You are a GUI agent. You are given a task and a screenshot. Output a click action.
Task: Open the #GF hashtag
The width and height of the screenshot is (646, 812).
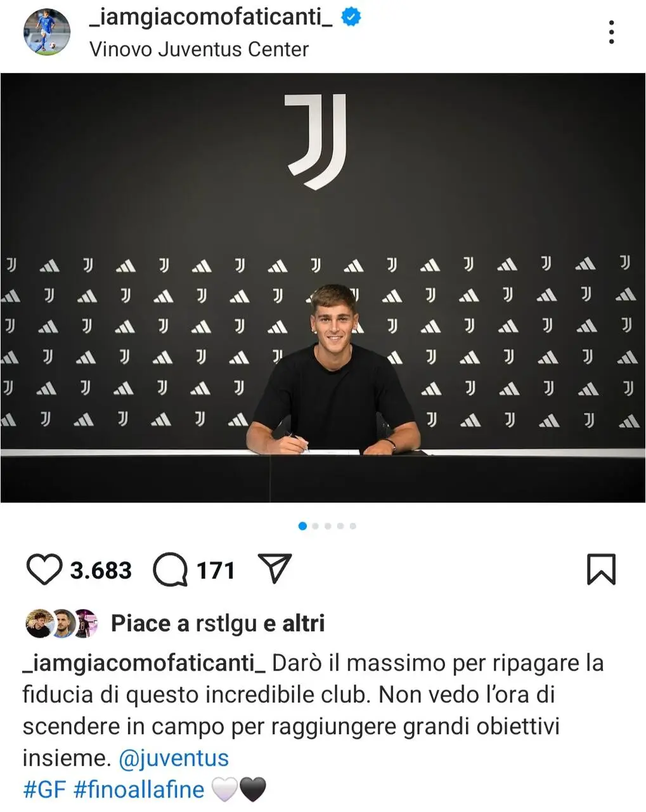44,789
